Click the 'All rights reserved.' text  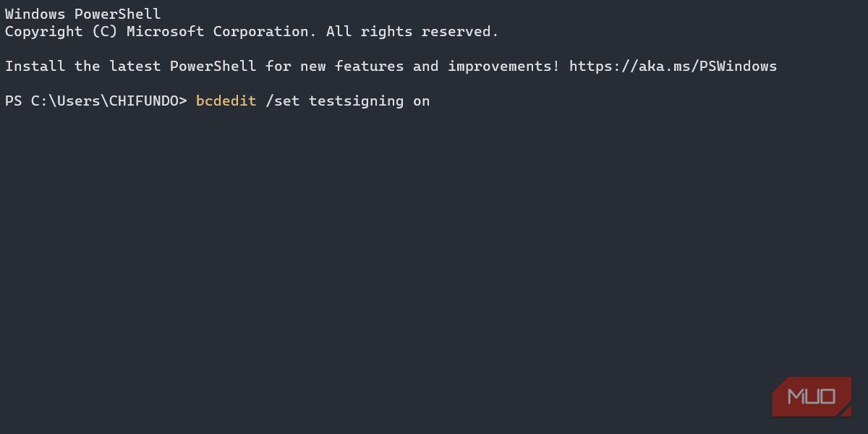pos(412,32)
